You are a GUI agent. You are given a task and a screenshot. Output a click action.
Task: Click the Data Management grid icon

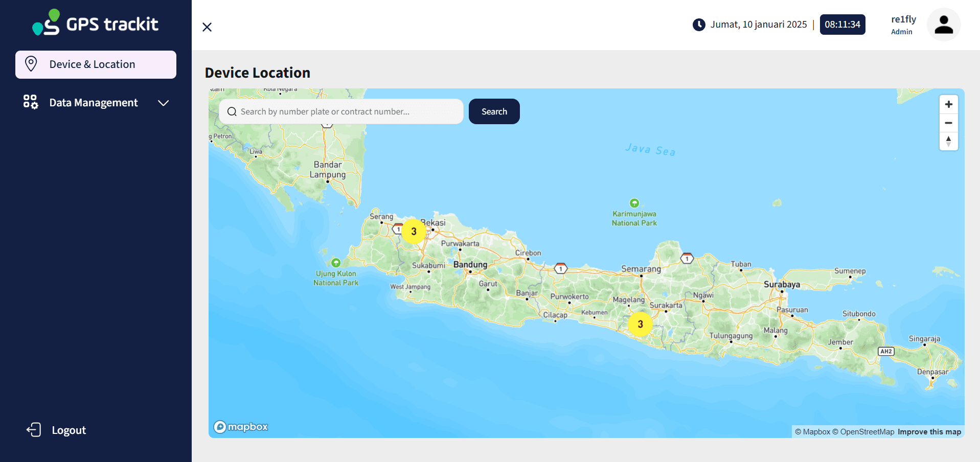coord(31,102)
